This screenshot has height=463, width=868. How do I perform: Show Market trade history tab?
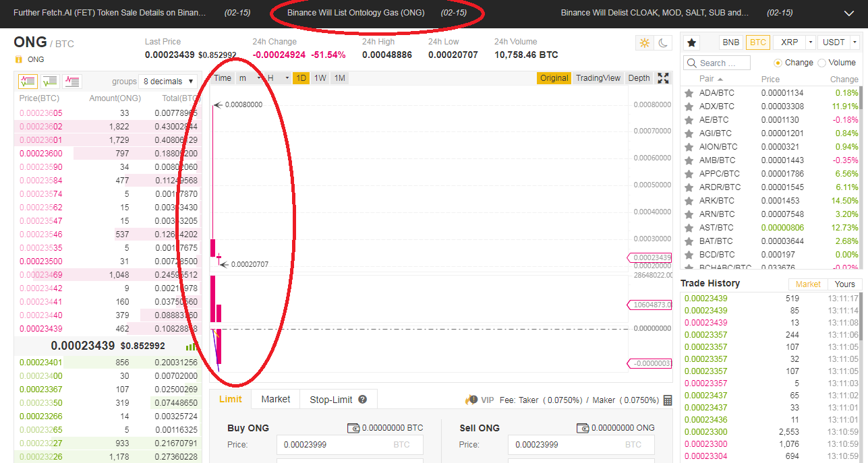pos(808,284)
